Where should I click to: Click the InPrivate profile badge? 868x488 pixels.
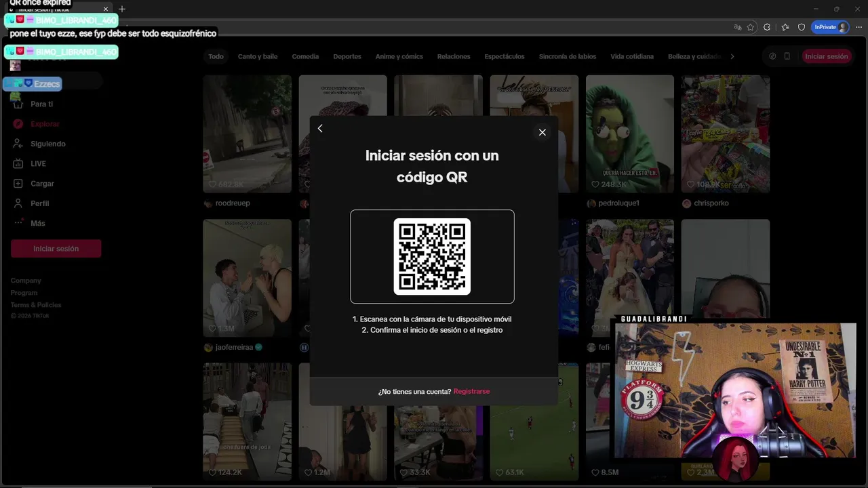pyautogui.click(x=831, y=27)
